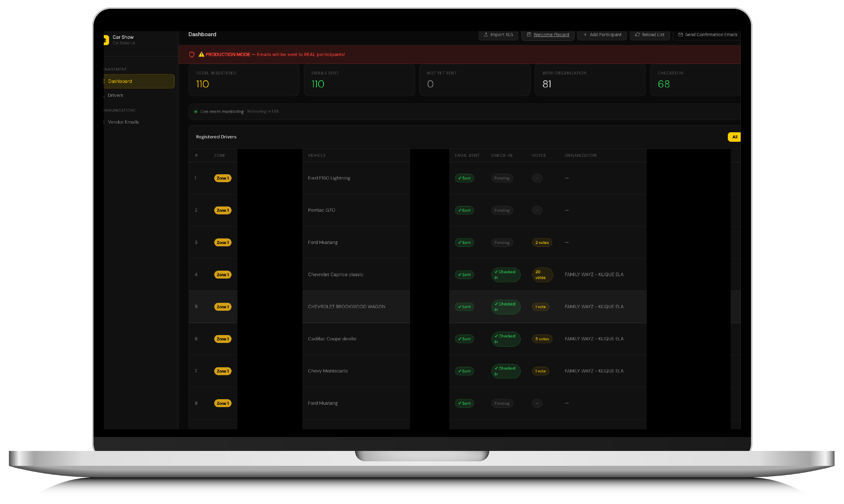Open the Welcome Placard link
The image size is (844, 504).
pos(547,35)
